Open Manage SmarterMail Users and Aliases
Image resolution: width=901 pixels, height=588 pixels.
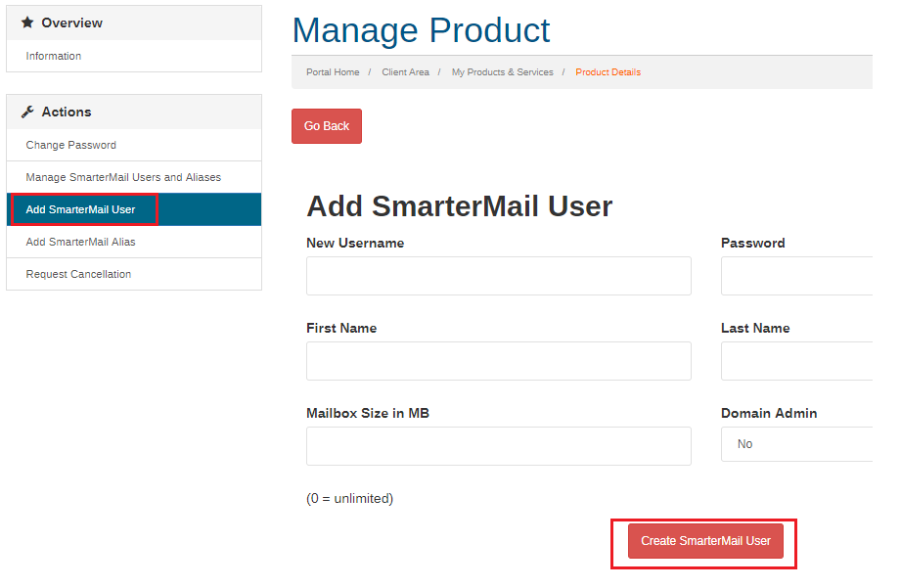(134, 177)
